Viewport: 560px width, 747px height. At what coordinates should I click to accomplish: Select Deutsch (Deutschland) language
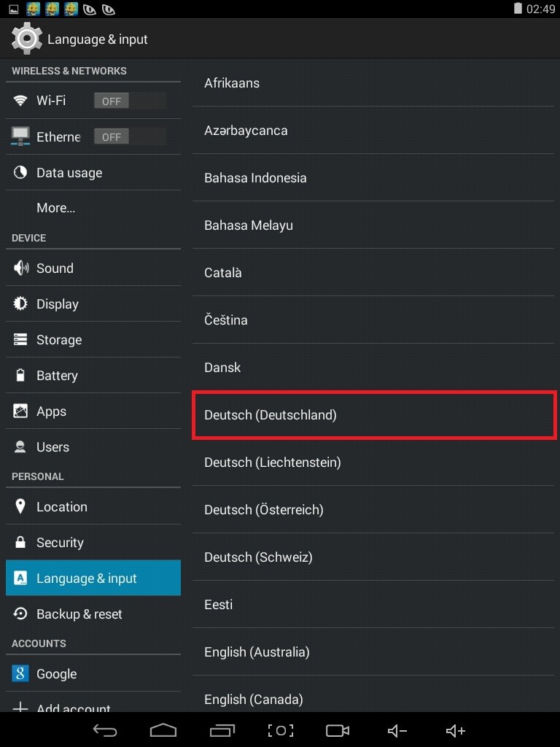pos(373,414)
